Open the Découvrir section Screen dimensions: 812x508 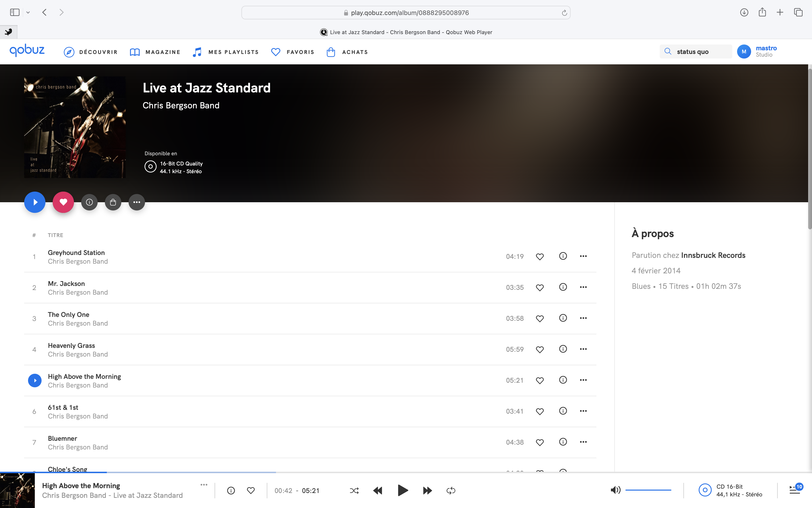pyautogui.click(x=91, y=52)
